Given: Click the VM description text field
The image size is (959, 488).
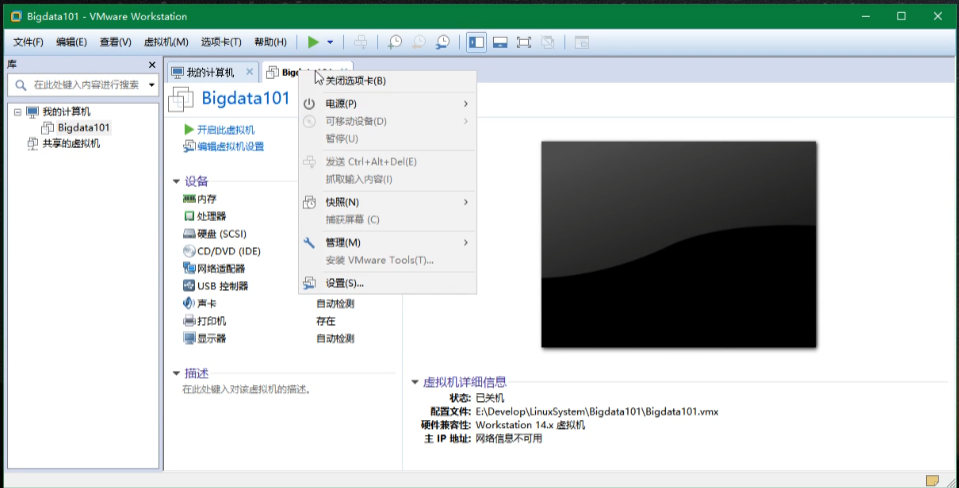Looking at the screenshot, I should [247, 389].
